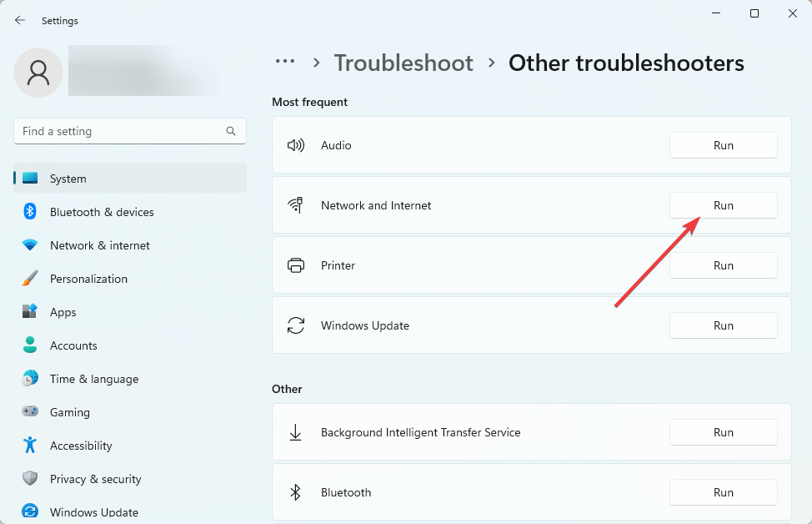
Task: Click Background Intelligent Transfer Service label
Action: pos(420,432)
